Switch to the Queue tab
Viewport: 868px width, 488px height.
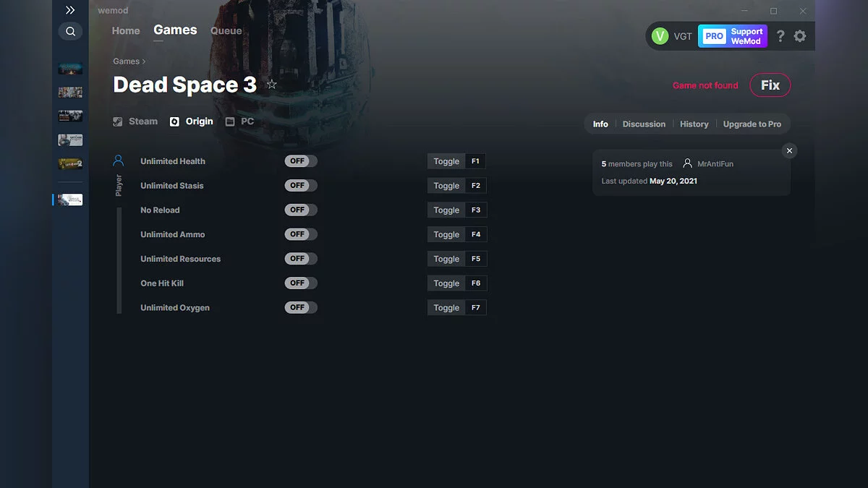226,31
